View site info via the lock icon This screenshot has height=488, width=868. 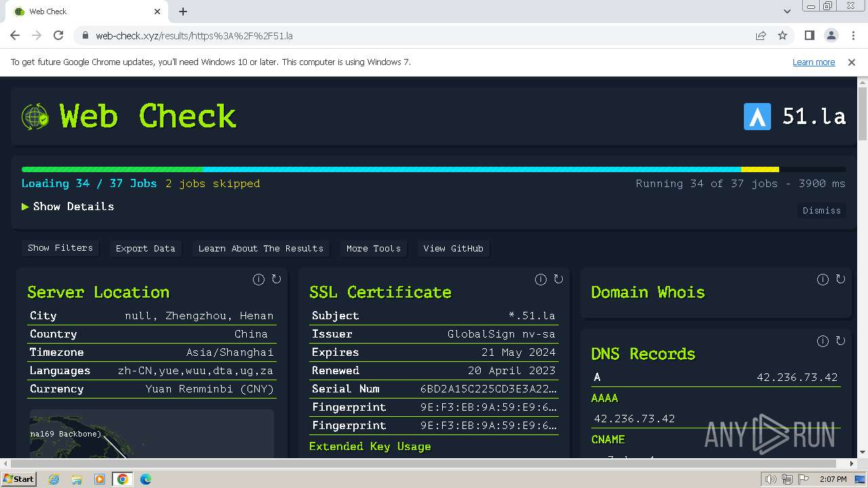pos(85,36)
